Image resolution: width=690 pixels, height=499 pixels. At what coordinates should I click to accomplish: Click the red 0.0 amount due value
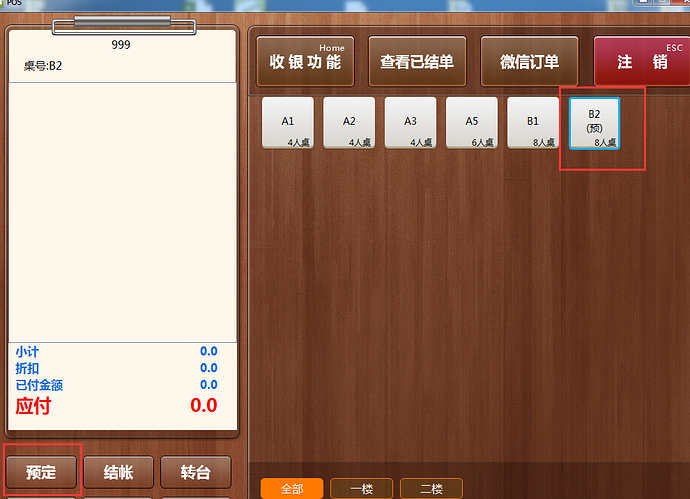click(204, 405)
